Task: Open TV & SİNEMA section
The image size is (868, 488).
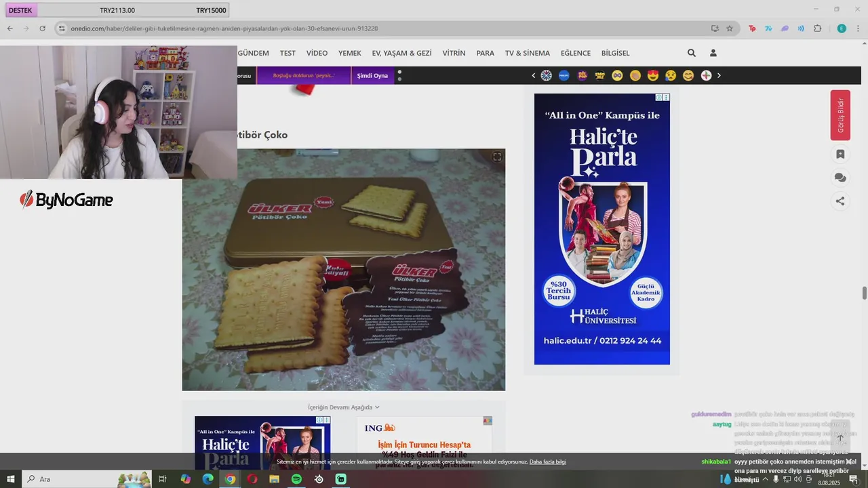Action: (528, 53)
